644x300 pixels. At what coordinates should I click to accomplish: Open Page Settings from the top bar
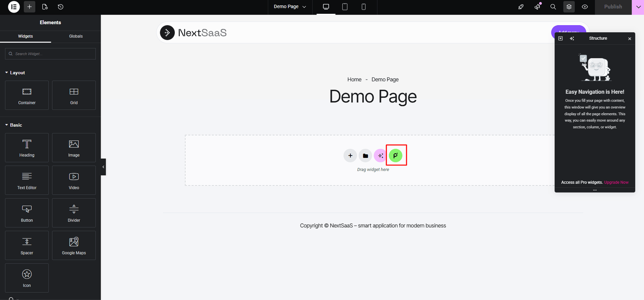click(45, 7)
